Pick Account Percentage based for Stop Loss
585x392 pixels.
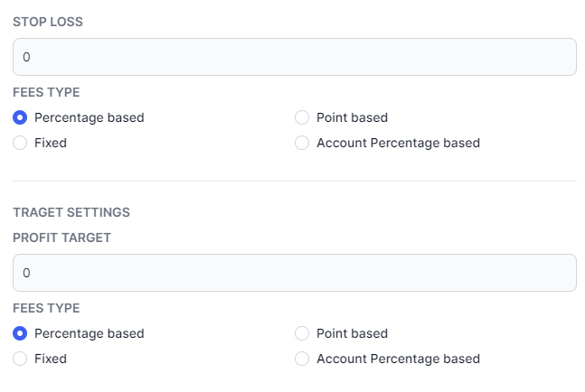pyautogui.click(x=302, y=143)
